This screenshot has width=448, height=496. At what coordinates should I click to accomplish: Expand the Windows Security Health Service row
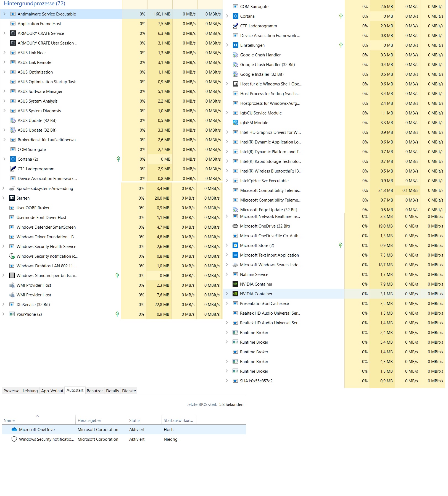tap(3, 246)
